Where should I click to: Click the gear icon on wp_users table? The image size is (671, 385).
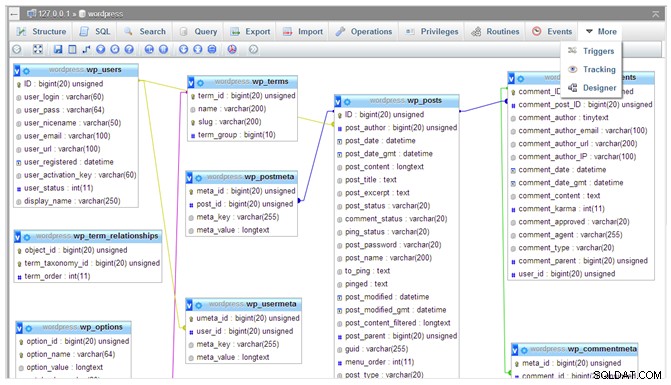[x=27, y=71]
